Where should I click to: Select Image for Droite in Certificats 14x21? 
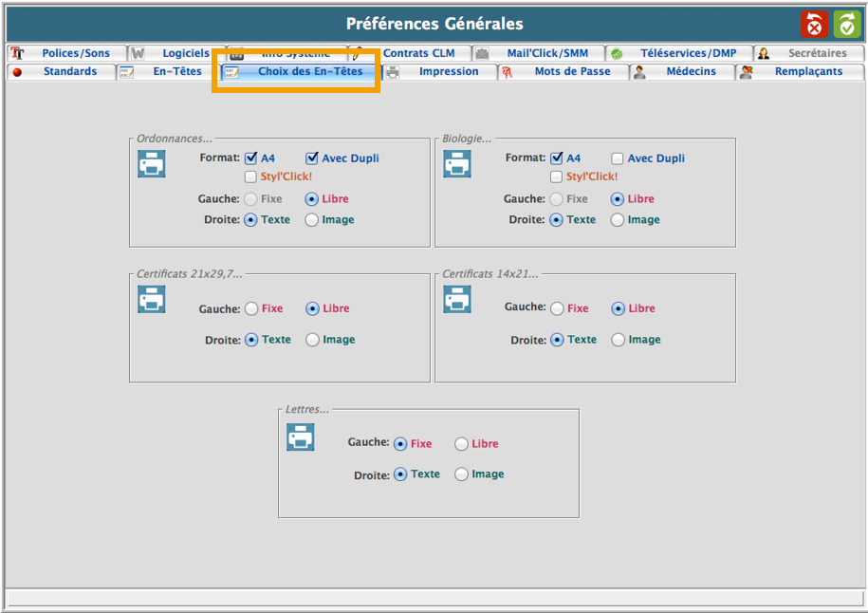[x=619, y=340]
